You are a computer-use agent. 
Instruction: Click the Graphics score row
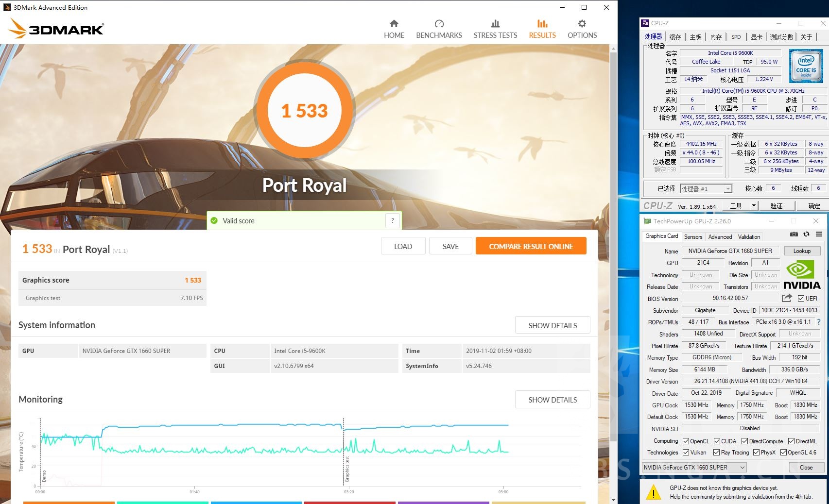(112, 280)
